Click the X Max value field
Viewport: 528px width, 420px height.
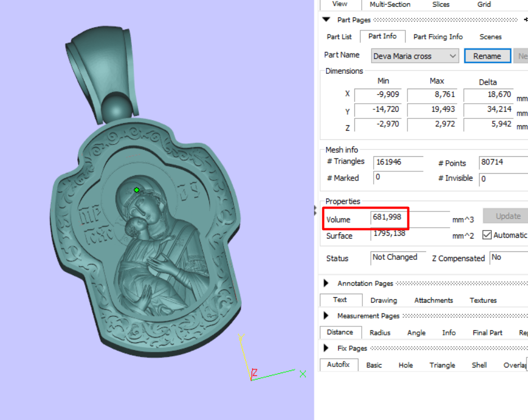[432, 95]
